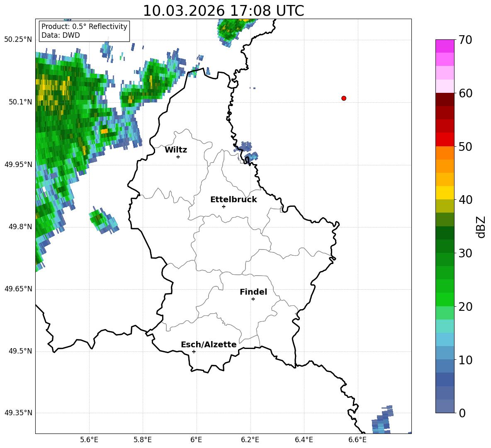Select the Wiltz city label
The image size is (491, 448).
coord(176,150)
